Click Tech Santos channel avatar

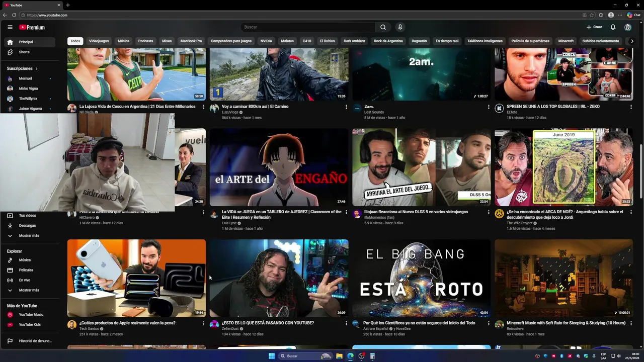tap(72, 324)
